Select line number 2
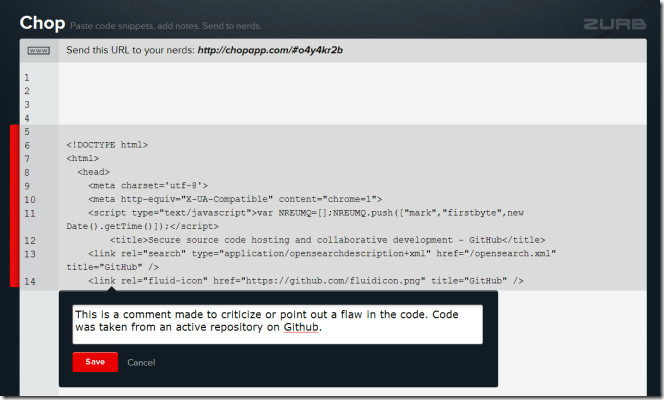Screen dimensions: 664x400 pyautogui.click(x=27, y=91)
